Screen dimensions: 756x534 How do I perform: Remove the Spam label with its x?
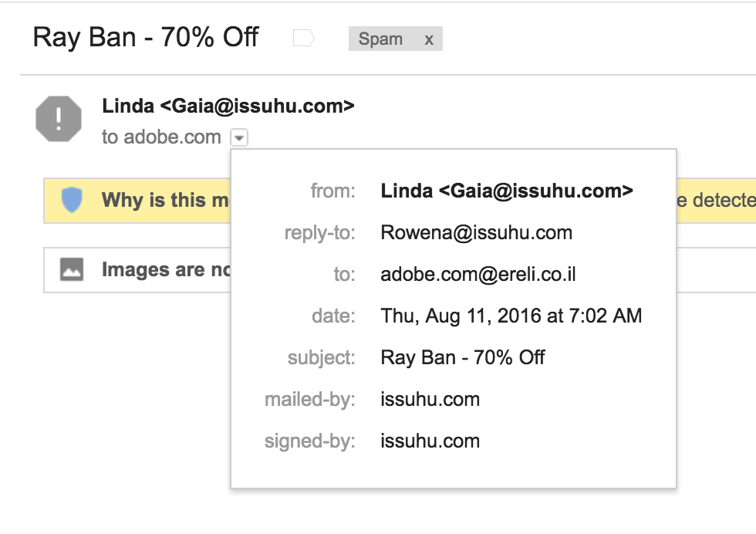point(429,39)
